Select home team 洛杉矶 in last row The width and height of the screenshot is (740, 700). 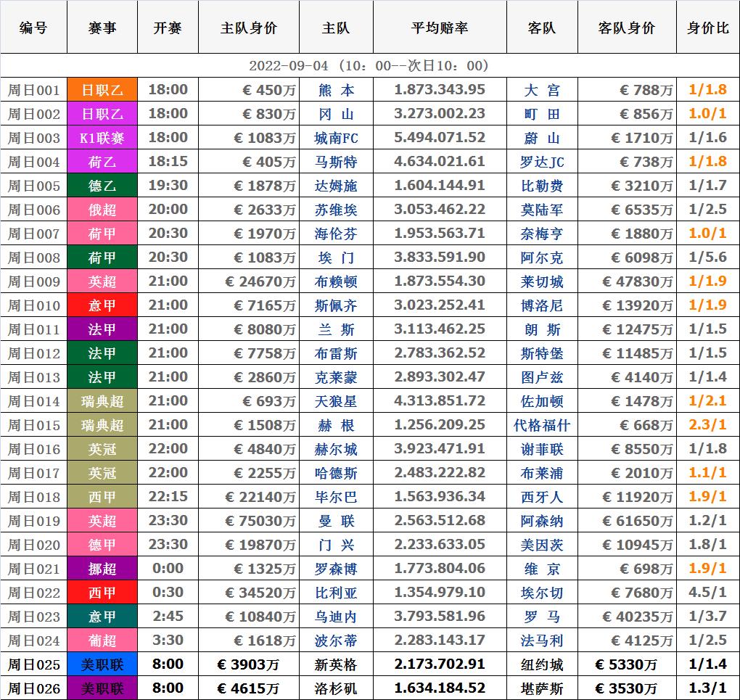[x=337, y=688]
